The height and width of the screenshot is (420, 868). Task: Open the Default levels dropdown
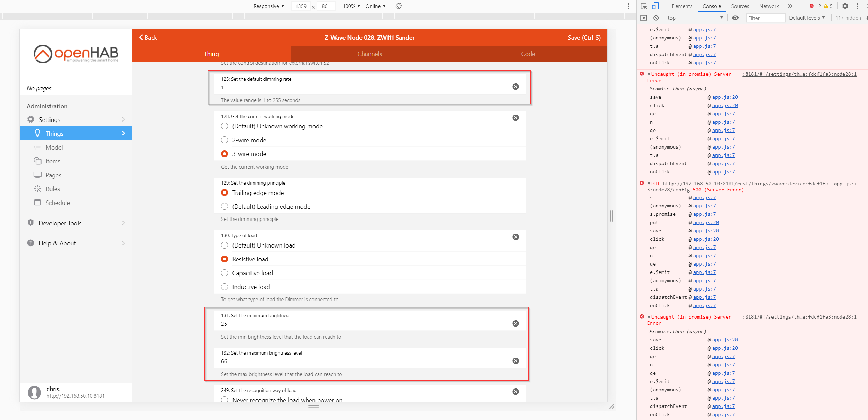pos(807,18)
